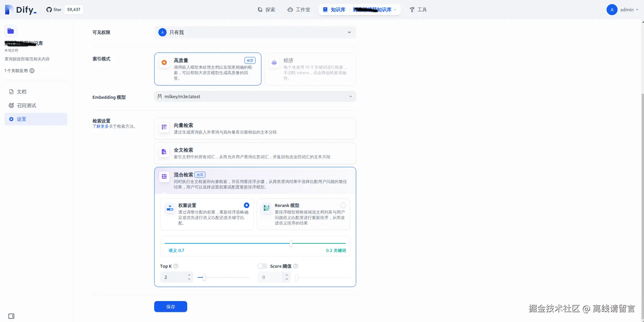Choose the 权重设置 radio button
This screenshot has width=644, height=322.
point(247,205)
